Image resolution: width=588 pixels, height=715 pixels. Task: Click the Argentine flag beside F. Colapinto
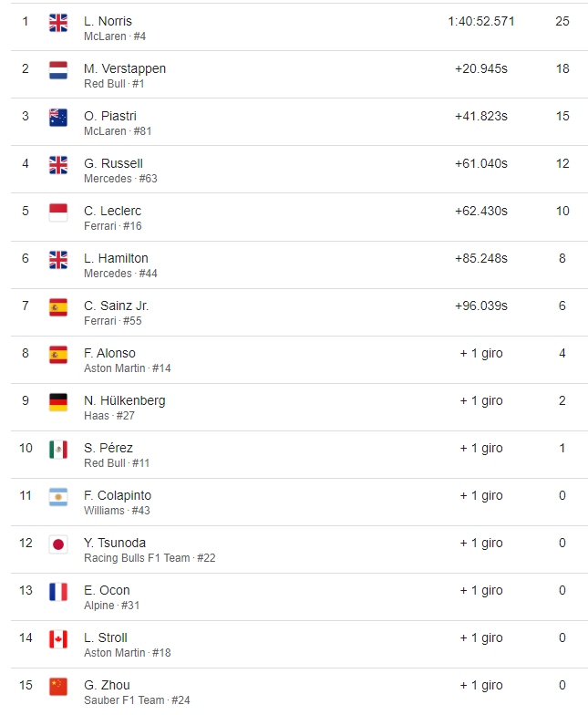58,497
